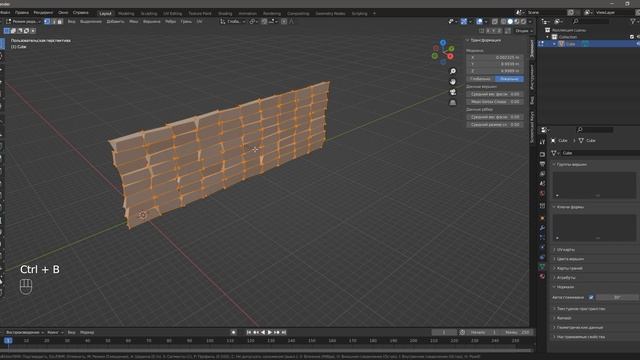Open the Вершина menu
This screenshot has height=360, width=640.
tap(151, 21)
